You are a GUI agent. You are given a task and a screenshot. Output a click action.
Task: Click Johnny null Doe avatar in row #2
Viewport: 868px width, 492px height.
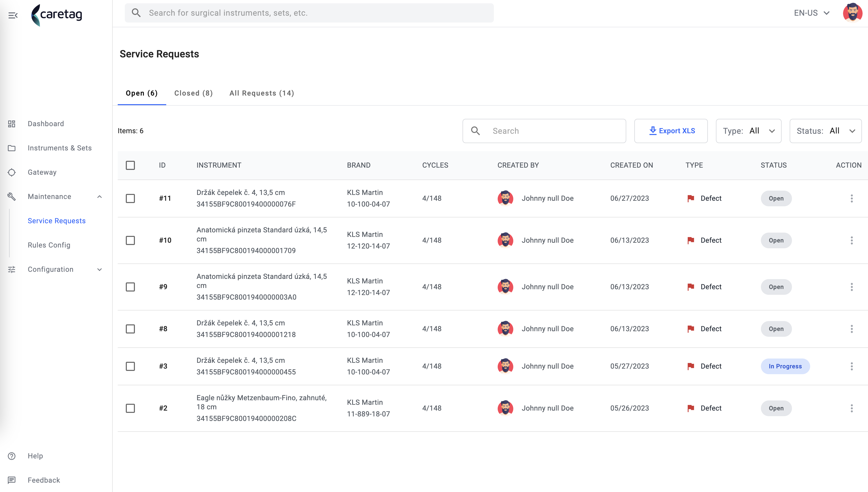pyautogui.click(x=505, y=408)
